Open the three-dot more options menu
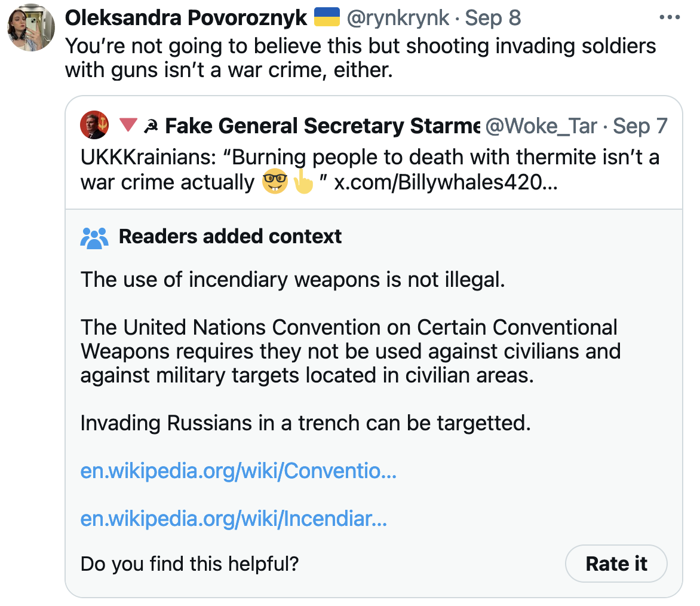 670,17
